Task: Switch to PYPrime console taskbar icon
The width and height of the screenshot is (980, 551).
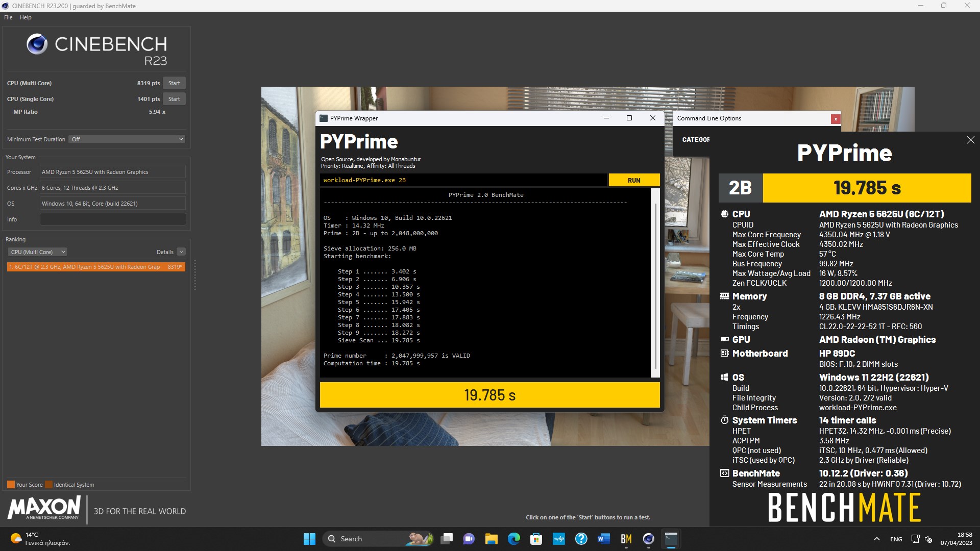Action: [671, 539]
